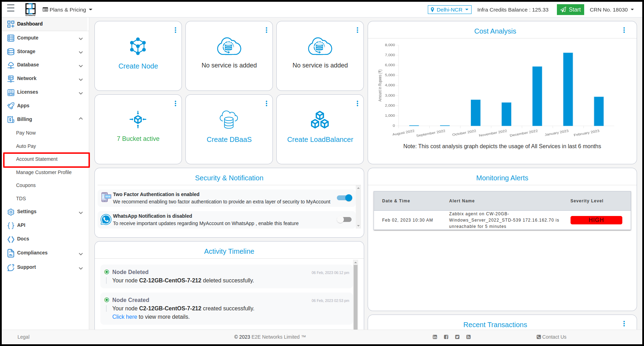Open options menu on Create Node card
The image size is (644, 346).
click(176, 30)
